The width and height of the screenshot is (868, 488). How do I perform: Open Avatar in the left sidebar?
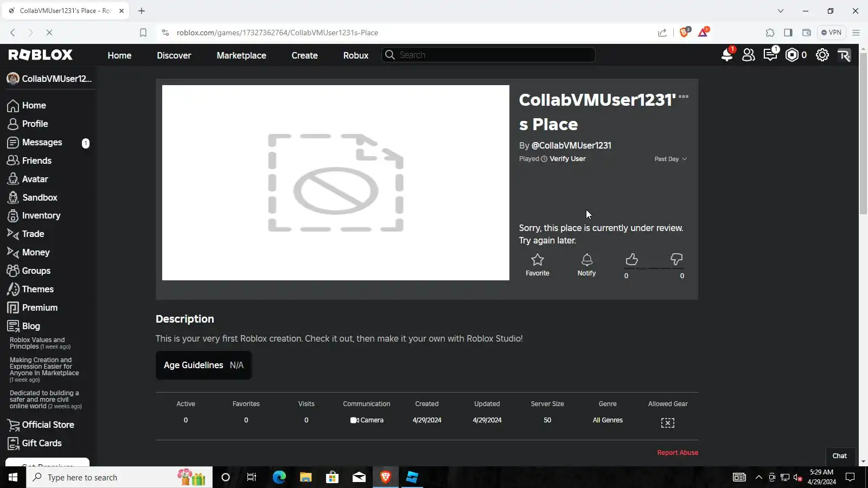35,179
